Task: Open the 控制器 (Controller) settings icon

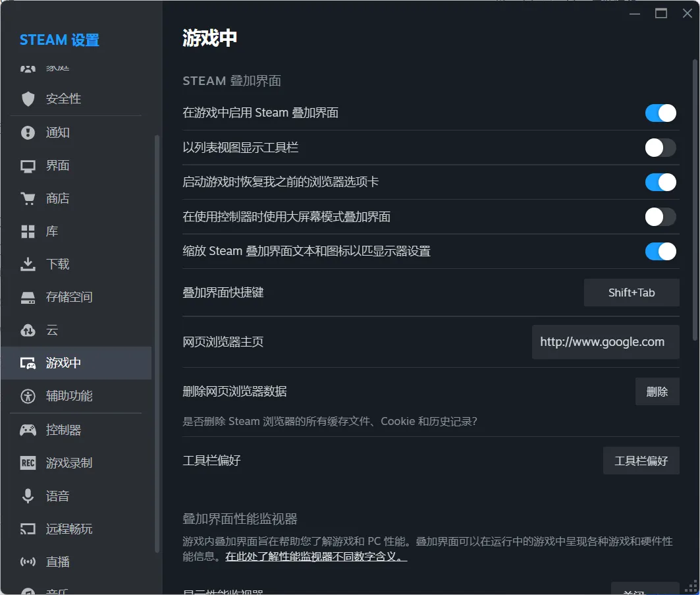Action: [27, 430]
